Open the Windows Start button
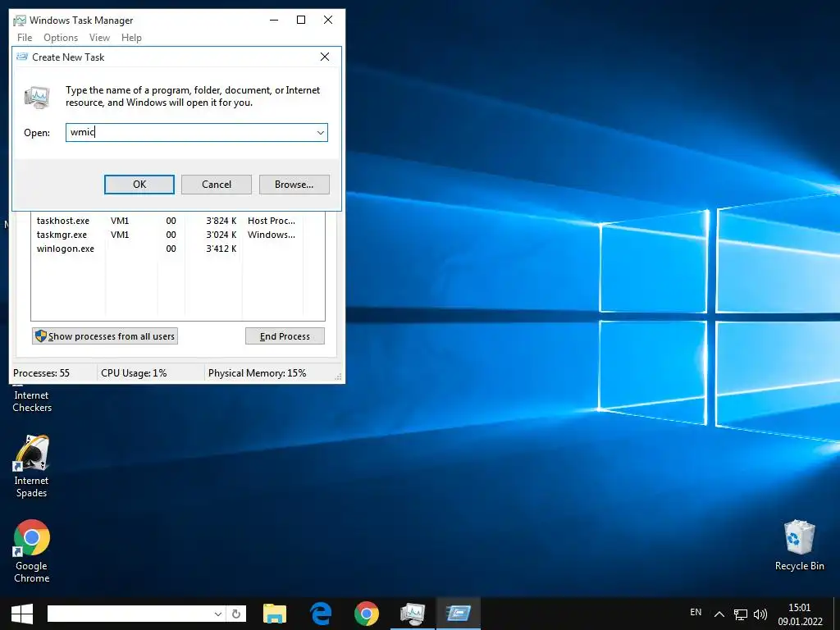Image resolution: width=840 pixels, height=630 pixels. pyautogui.click(x=22, y=614)
